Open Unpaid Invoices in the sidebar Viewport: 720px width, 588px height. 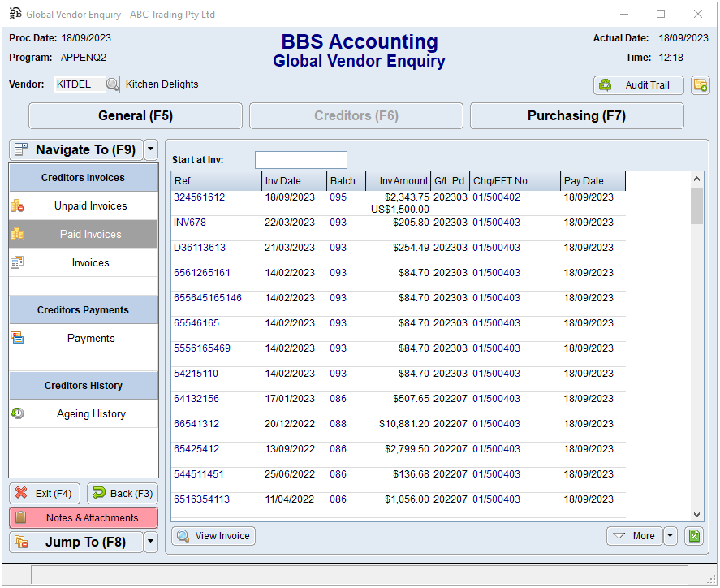coord(90,206)
